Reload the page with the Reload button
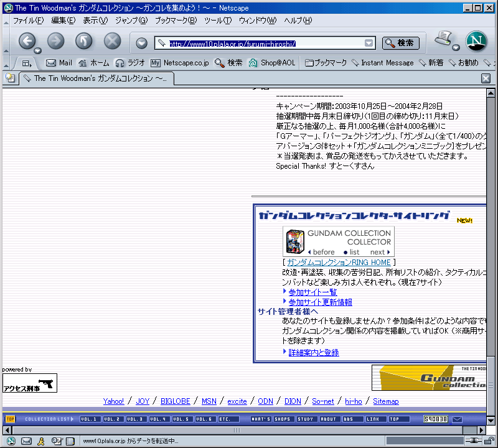498x448 pixels. (84, 41)
